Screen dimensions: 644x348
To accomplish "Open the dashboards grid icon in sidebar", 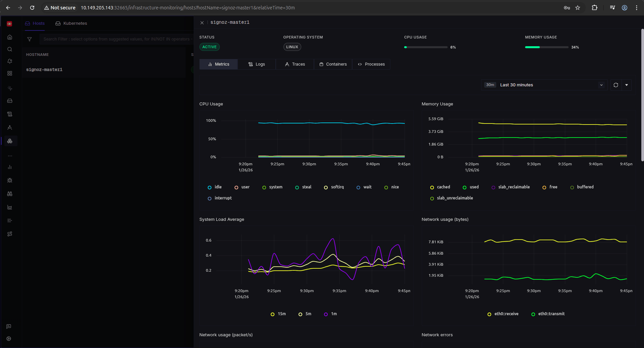I will pos(10,73).
